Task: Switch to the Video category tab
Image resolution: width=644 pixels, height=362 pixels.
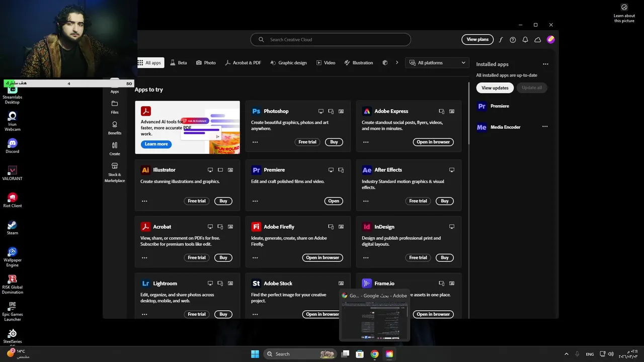Action: pos(326,63)
